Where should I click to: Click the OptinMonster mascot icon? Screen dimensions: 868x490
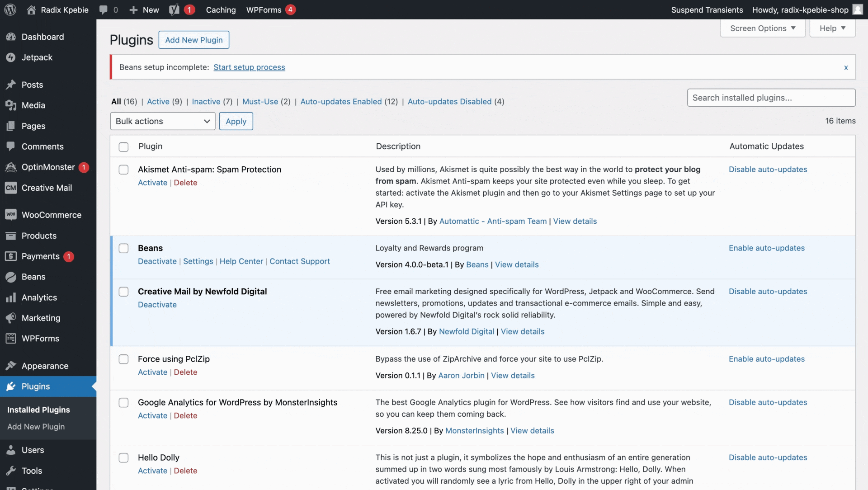[11, 167]
